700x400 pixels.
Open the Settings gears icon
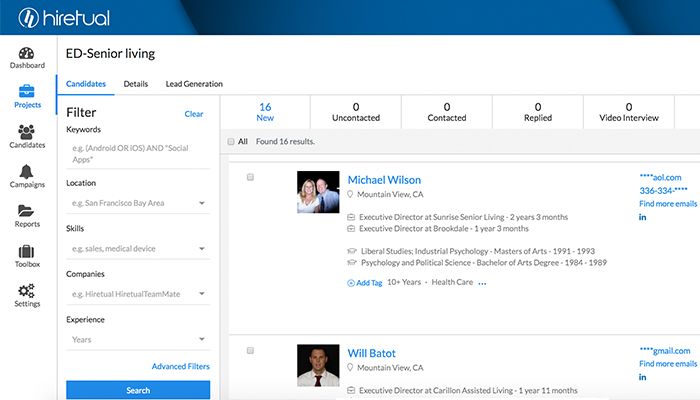coord(27,290)
